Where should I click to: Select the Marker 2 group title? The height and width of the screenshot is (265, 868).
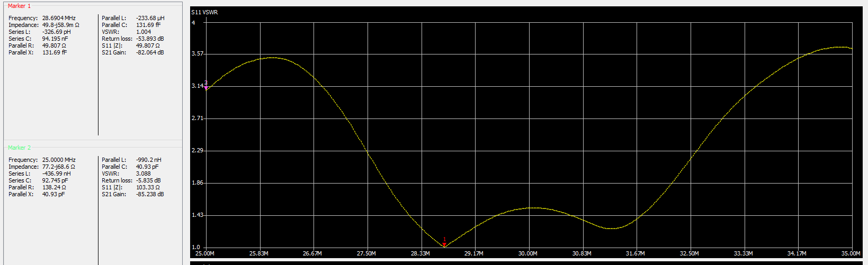point(20,148)
